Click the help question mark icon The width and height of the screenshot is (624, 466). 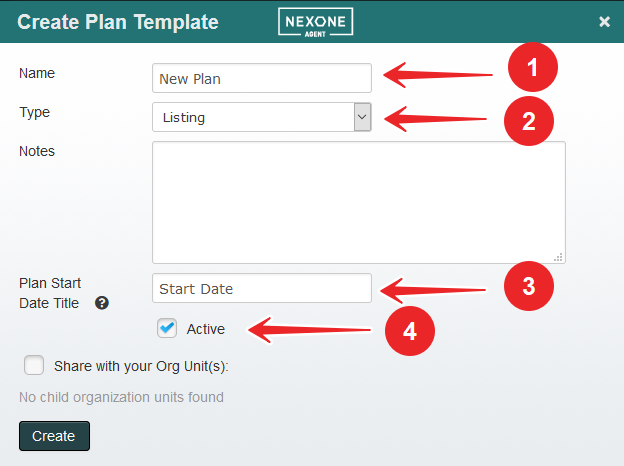(102, 303)
